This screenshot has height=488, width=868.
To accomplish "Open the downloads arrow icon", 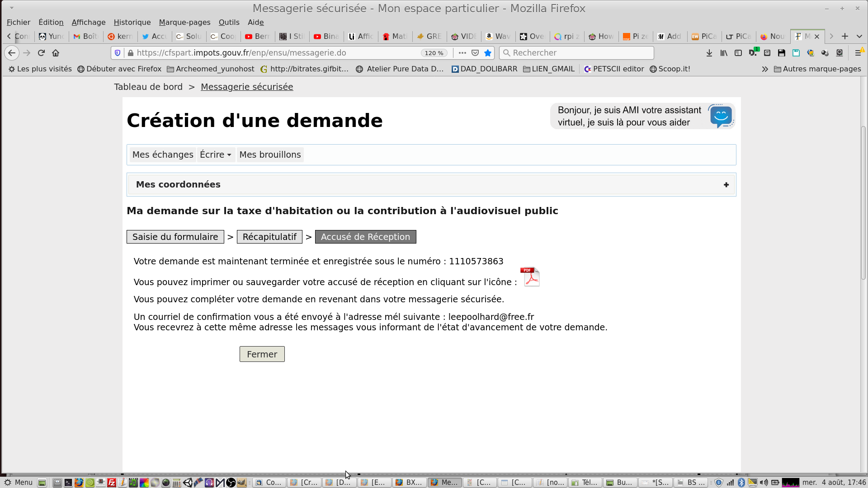I will (x=709, y=53).
